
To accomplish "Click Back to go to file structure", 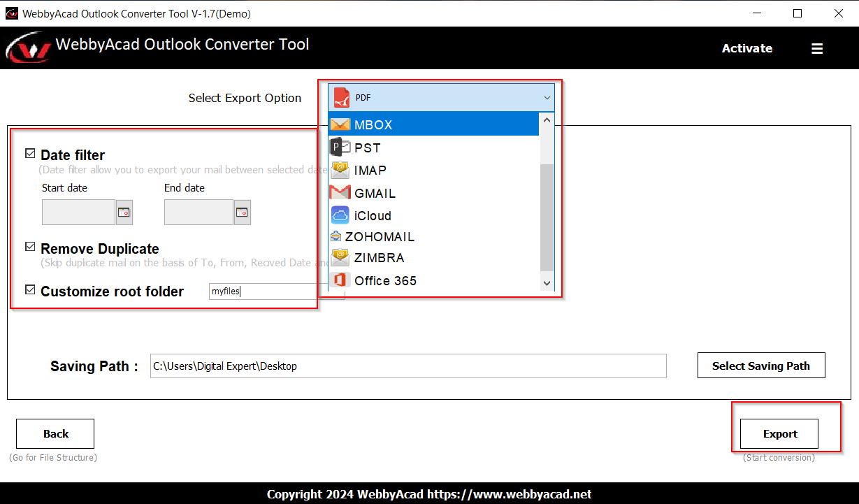I will coord(55,433).
